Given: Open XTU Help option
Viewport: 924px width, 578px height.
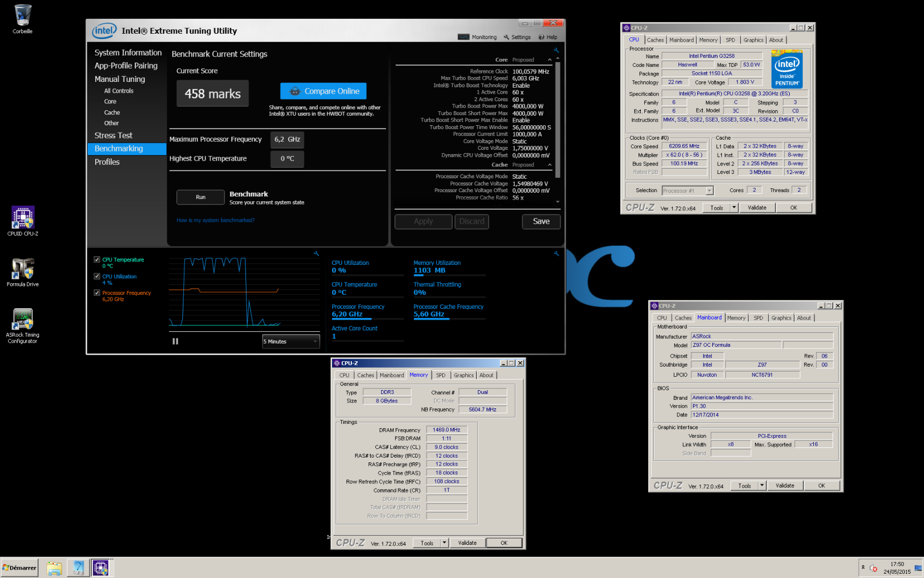Looking at the screenshot, I should pos(548,37).
